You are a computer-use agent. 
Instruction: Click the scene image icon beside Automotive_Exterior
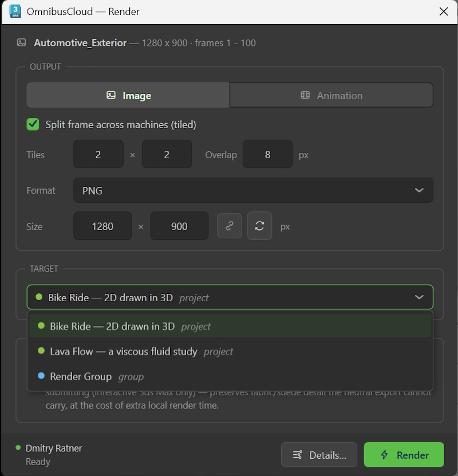pos(21,42)
